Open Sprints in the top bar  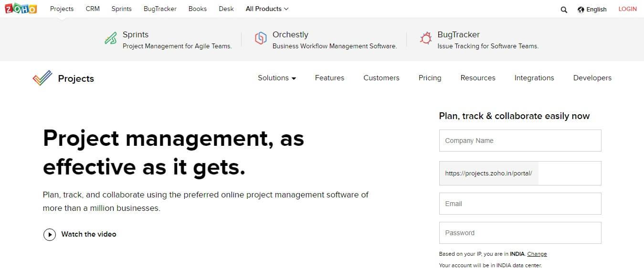click(x=122, y=9)
